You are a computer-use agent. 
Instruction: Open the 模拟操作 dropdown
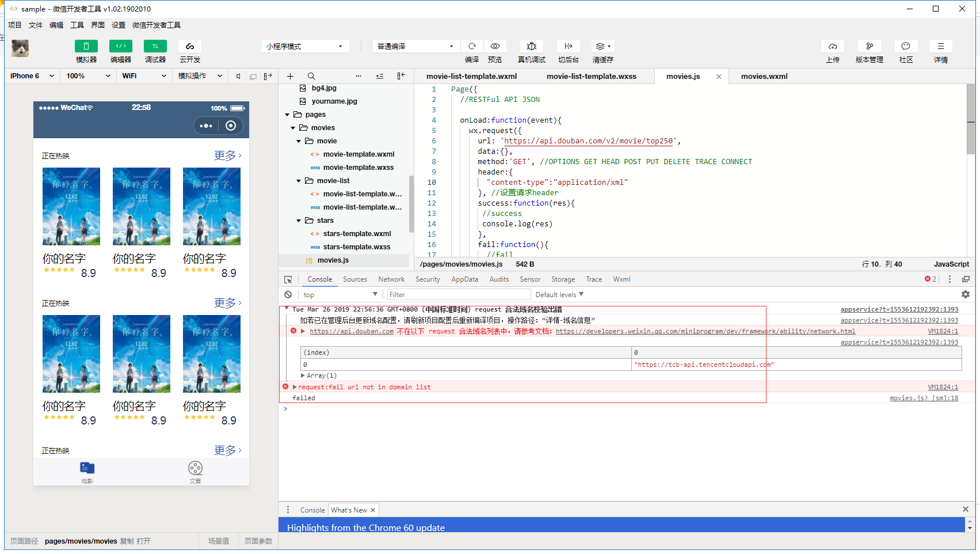pos(200,76)
